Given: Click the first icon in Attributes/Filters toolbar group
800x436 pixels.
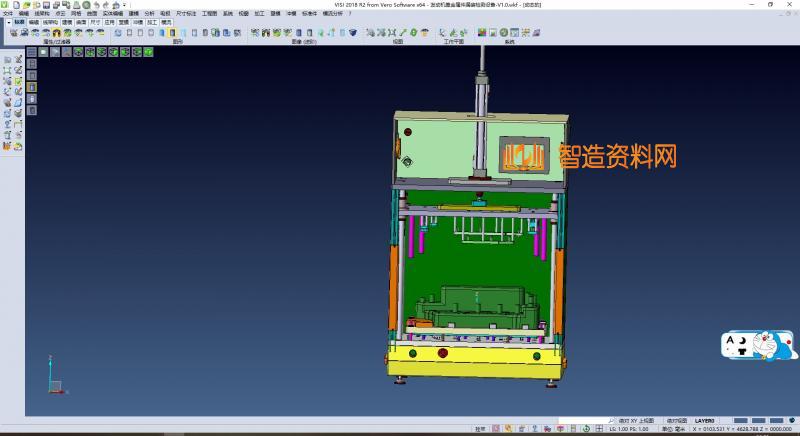Looking at the screenshot, I should [13, 33].
